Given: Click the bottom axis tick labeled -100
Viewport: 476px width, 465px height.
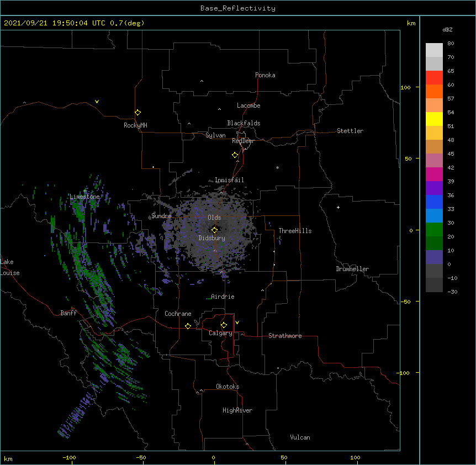Looking at the screenshot, I should [69, 457].
